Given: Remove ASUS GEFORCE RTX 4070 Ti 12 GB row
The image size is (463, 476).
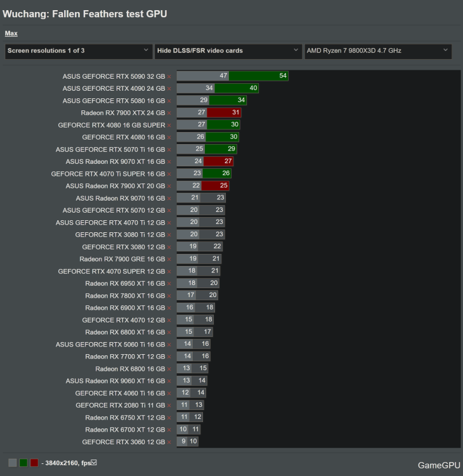Looking at the screenshot, I should 169,223.
